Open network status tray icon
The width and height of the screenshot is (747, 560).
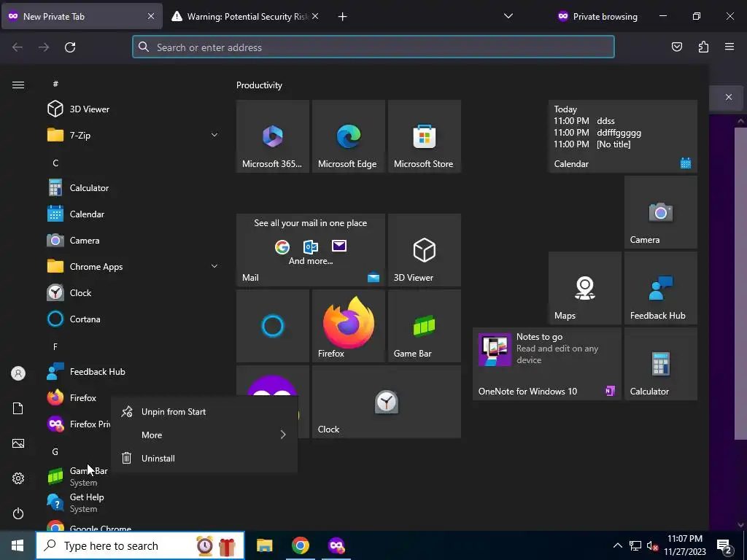point(635,545)
